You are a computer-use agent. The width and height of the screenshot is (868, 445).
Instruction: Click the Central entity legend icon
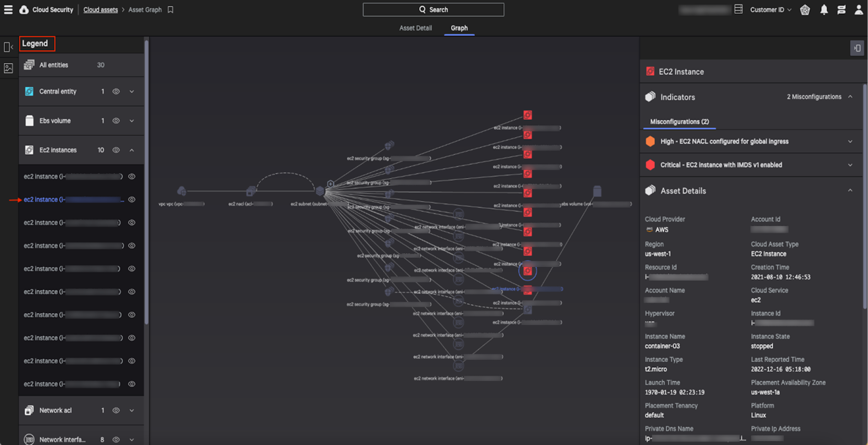coord(29,91)
